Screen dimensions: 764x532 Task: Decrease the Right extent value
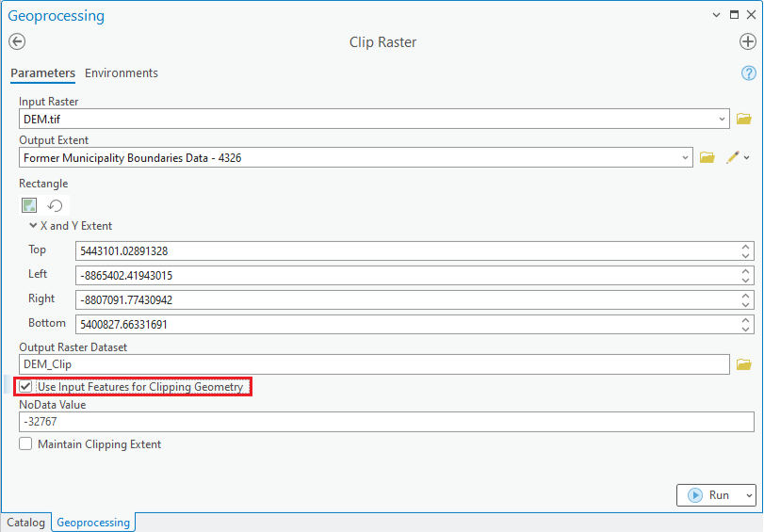(x=745, y=304)
